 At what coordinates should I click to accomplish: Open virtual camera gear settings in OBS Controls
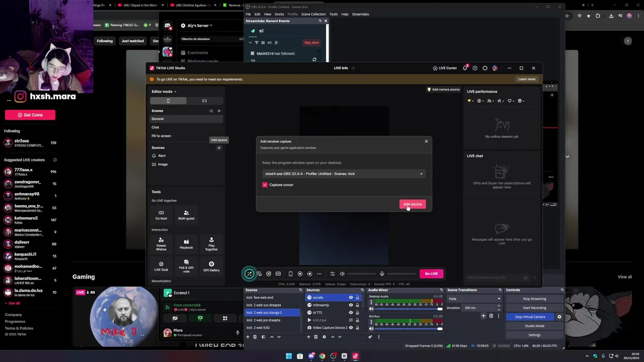click(559, 317)
